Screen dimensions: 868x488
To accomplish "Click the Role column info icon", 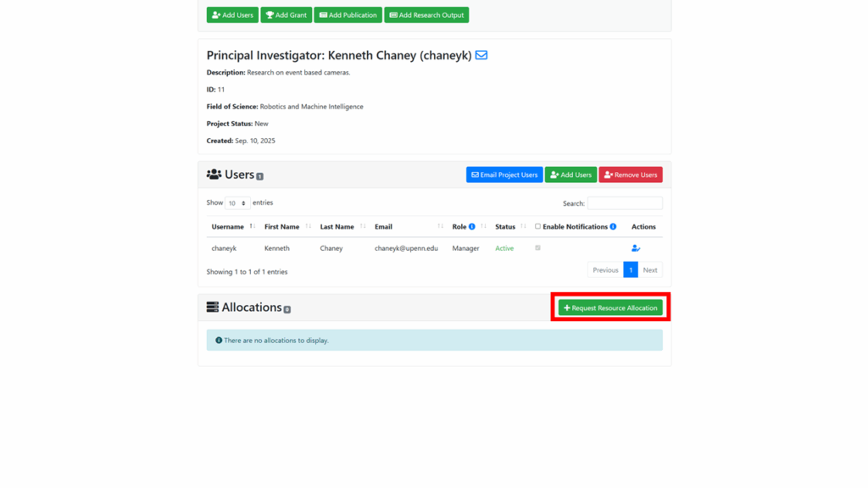I will tap(472, 227).
